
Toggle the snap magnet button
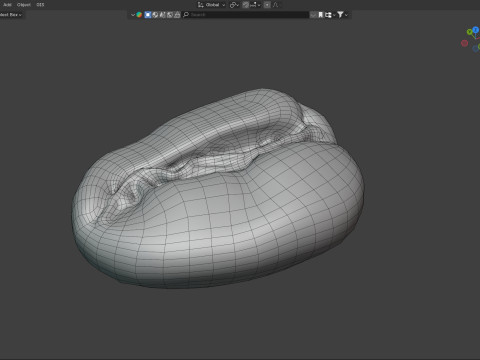[246, 5]
